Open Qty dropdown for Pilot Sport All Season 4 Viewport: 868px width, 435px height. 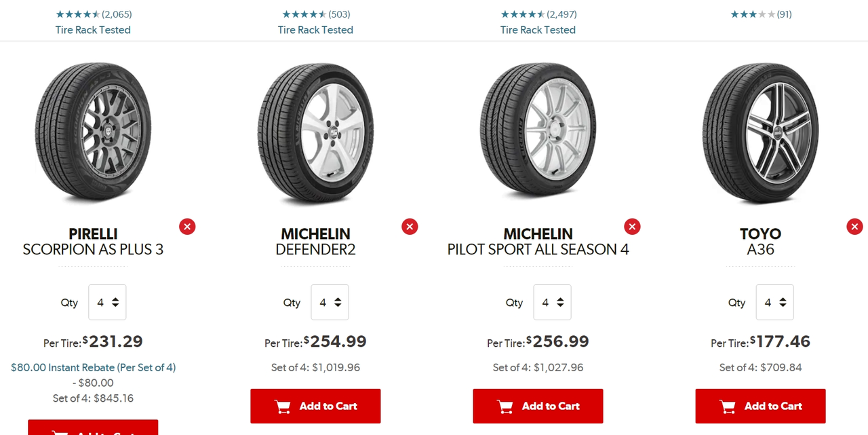552,303
